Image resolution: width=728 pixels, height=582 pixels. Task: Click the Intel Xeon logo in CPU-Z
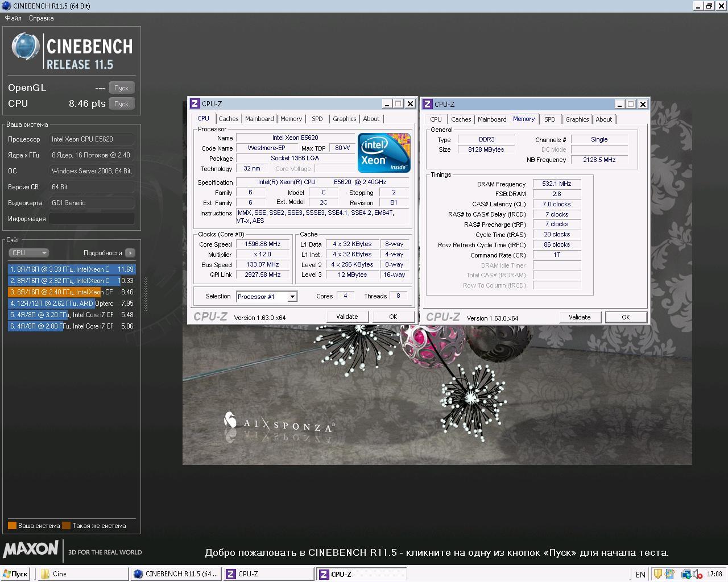coord(384,153)
